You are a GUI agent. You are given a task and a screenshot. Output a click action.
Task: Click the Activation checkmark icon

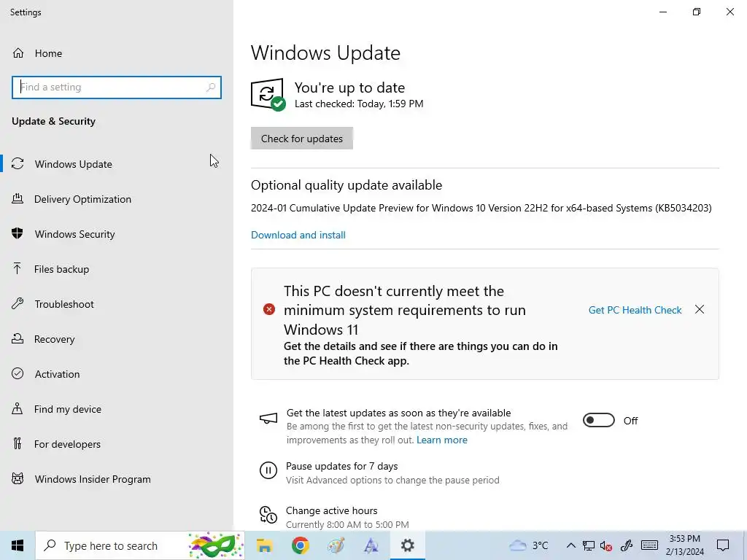pyautogui.click(x=18, y=374)
